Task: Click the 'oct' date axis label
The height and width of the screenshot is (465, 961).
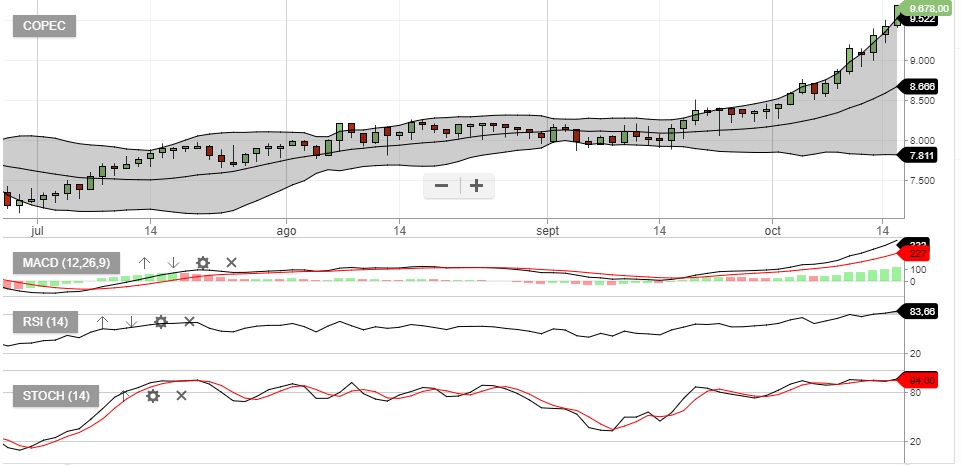Action: [x=772, y=231]
